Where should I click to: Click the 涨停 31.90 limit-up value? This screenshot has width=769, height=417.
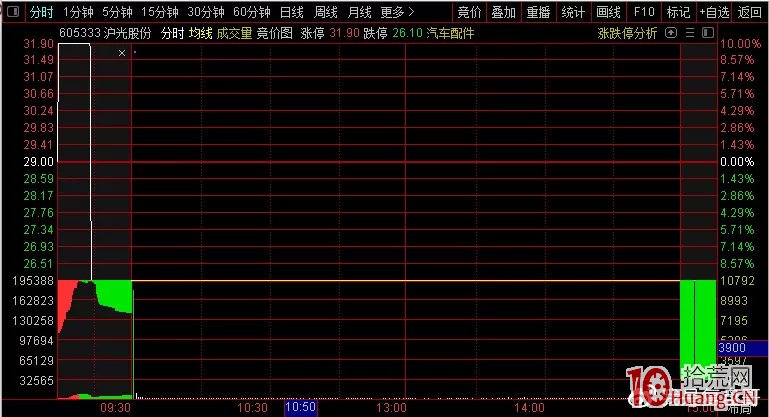pos(330,33)
